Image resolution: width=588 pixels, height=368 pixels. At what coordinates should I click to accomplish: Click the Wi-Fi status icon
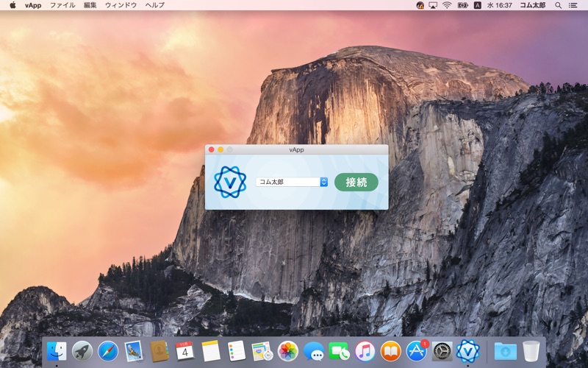pos(447,5)
